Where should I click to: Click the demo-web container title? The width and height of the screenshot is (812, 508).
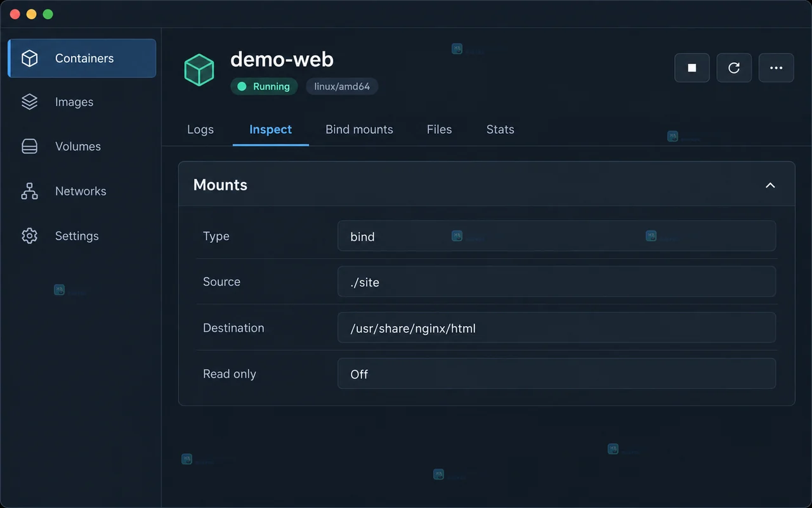click(282, 59)
